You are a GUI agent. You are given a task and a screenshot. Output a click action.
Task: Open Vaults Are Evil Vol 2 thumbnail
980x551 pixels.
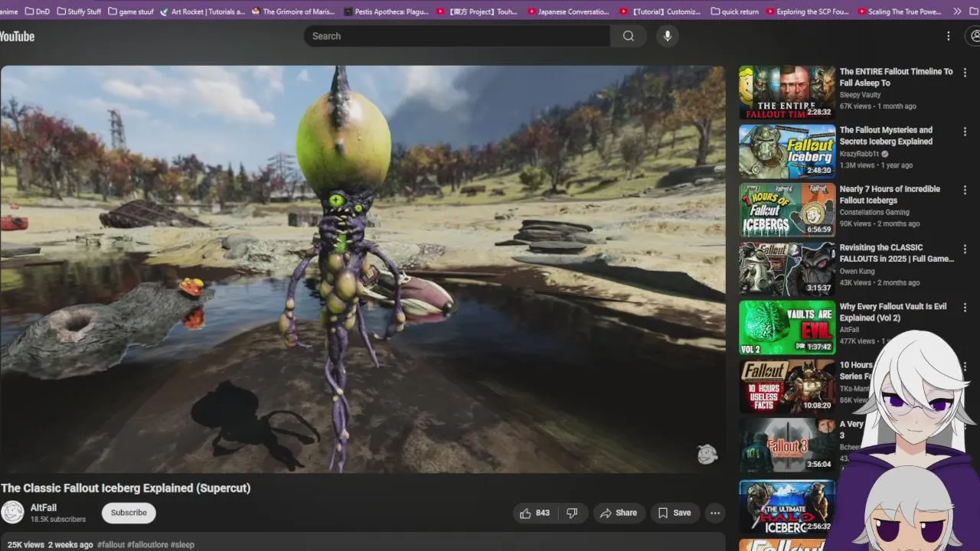[787, 328]
